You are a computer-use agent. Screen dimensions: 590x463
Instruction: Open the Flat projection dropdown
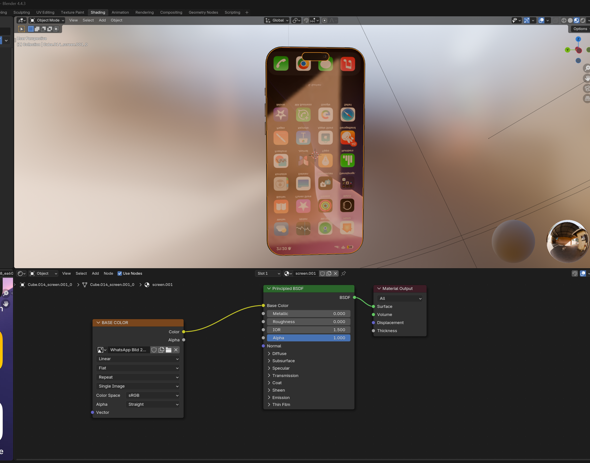[138, 368]
